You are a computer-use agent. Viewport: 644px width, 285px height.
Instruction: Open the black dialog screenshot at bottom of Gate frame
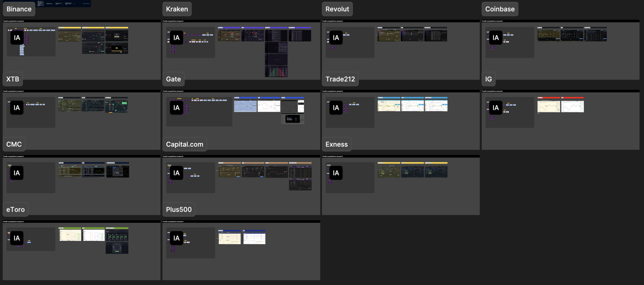(293, 119)
